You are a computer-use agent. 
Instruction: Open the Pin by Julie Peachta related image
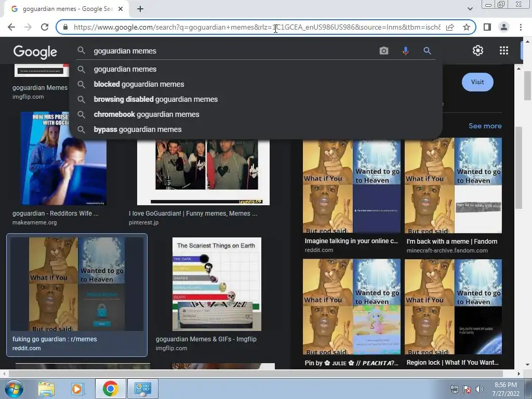352,307
